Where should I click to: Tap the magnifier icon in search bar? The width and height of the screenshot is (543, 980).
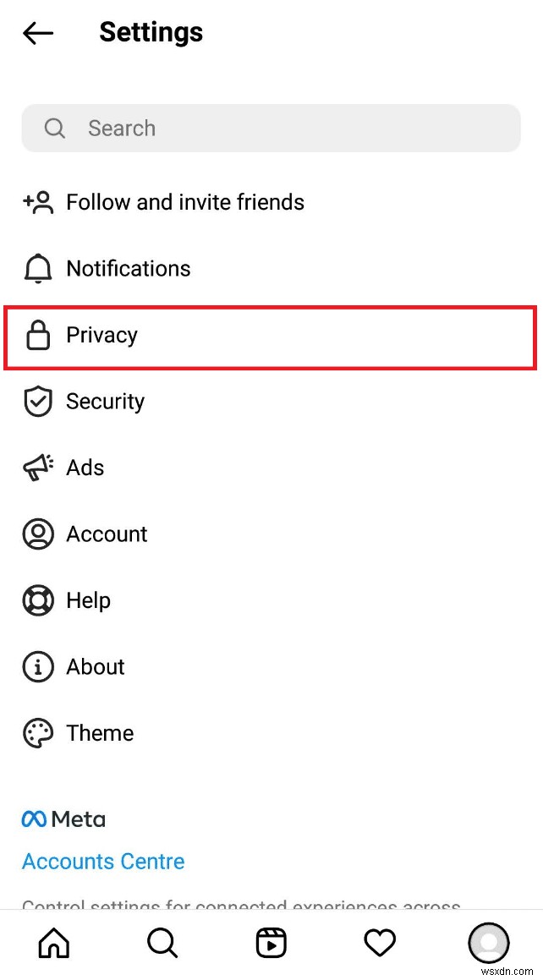pyautogui.click(x=55, y=129)
